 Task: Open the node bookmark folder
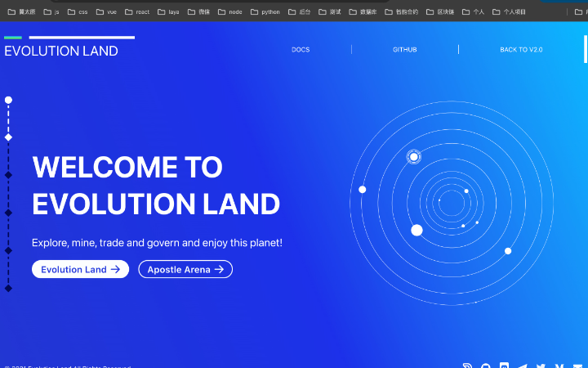(x=229, y=12)
